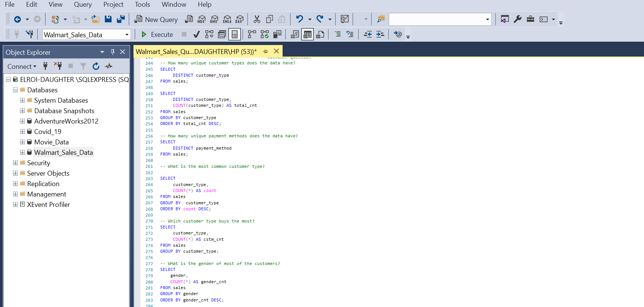Screen dimensions: 644x307
Task: Click Disconnect icon in Object Explorer
Action: 58,66
